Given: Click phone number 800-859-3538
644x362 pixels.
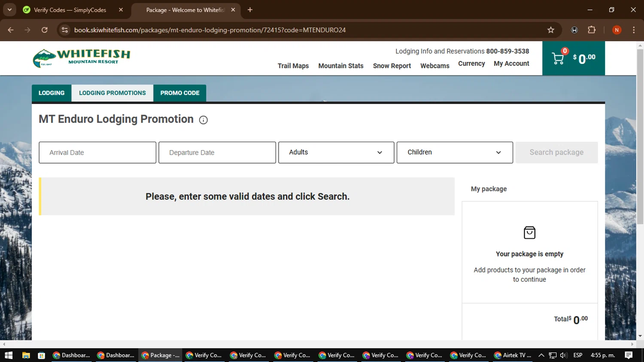Looking at the screenshot, I should 507,51.
